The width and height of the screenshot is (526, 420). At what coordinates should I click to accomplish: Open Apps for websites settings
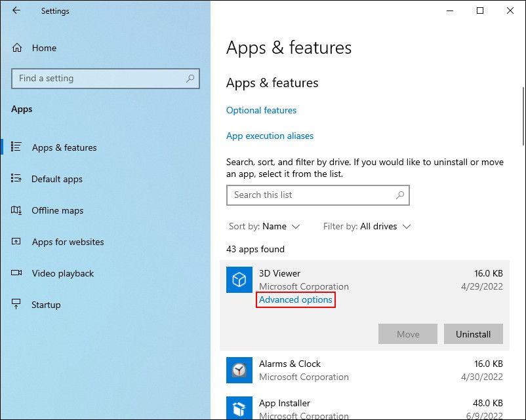(x=68, y=242)
